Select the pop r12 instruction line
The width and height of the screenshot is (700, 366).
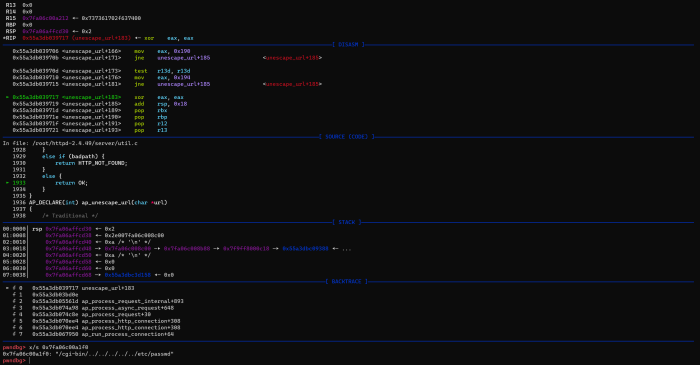[90, 124]
